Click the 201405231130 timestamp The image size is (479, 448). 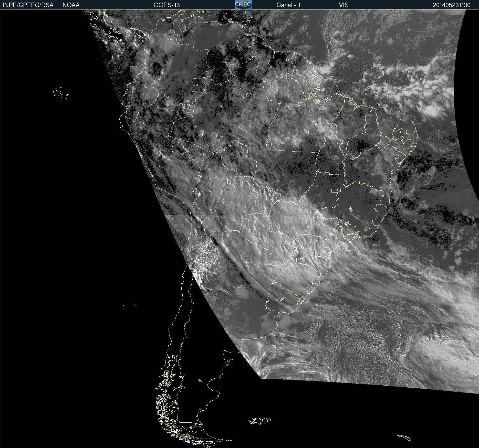click(452, 5)
